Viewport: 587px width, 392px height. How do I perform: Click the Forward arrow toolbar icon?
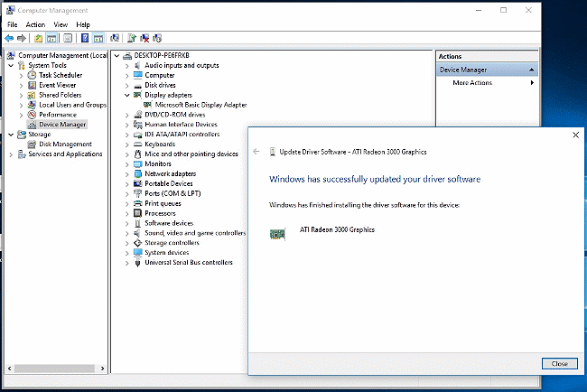coord(22,38)
